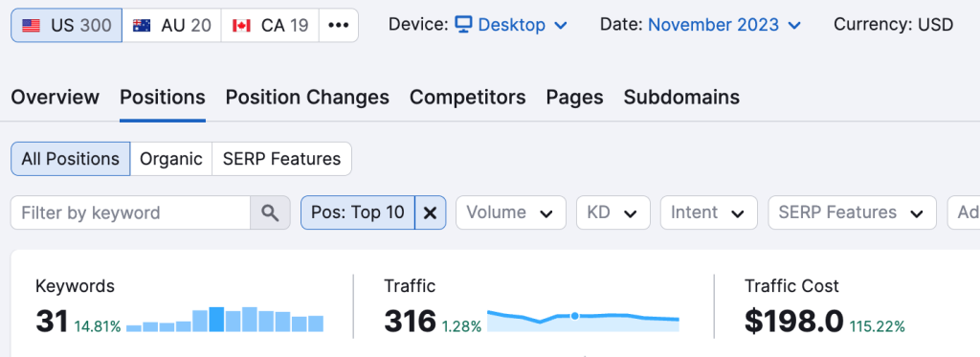Click the keyword search magnifier button
This screenshot has width=980, height=357.
[270, 212]
